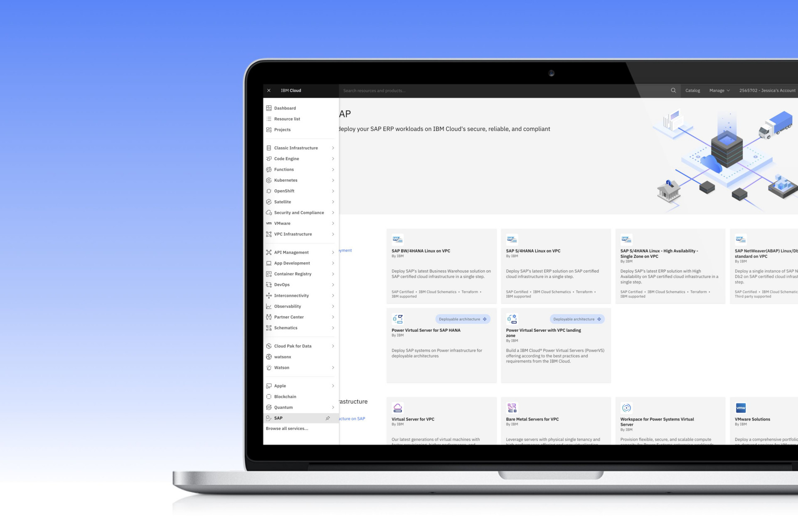
Task: Expand the Watson menu item
Action: coord(333,367)
